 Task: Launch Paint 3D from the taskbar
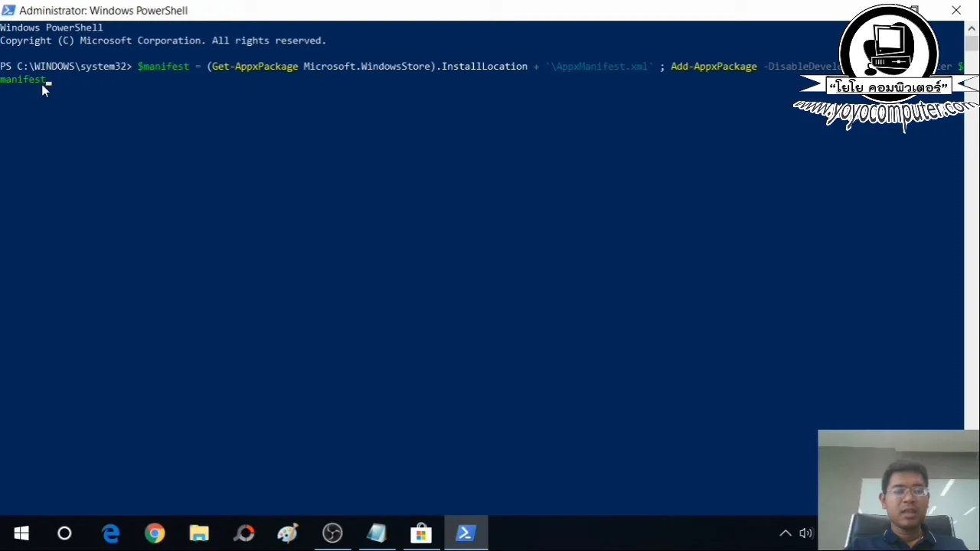click(287, 533)
